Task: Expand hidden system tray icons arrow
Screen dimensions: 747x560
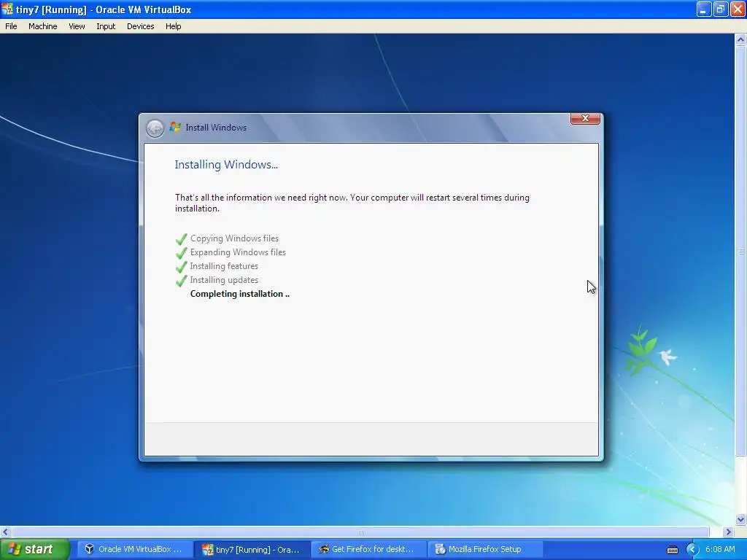Action: [x=692, y=550]
